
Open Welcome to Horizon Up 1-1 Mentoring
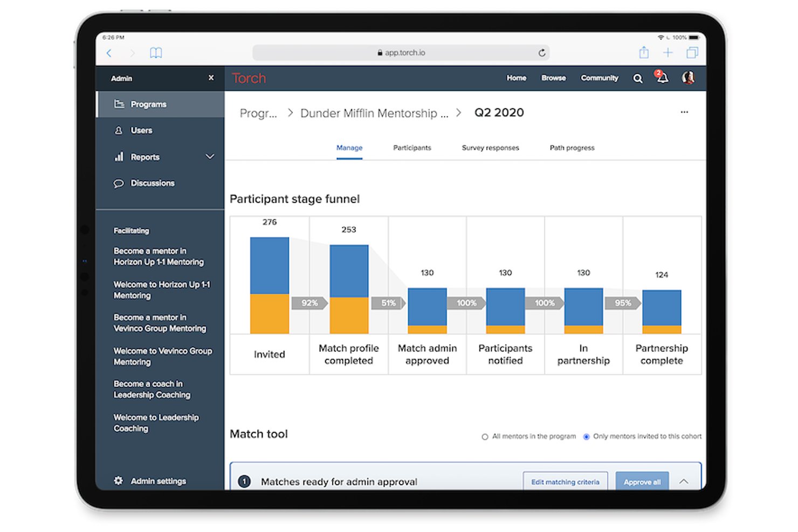coord(162,290)
